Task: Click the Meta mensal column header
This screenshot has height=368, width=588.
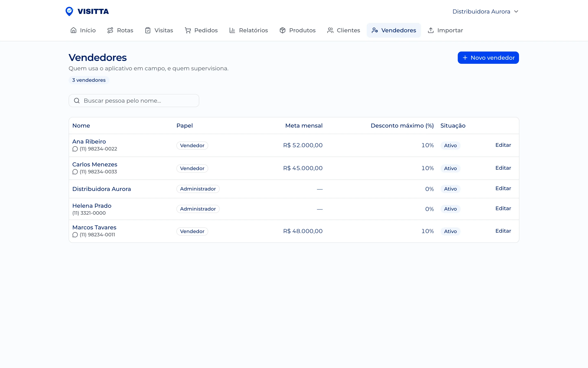Action: point(304,126)
